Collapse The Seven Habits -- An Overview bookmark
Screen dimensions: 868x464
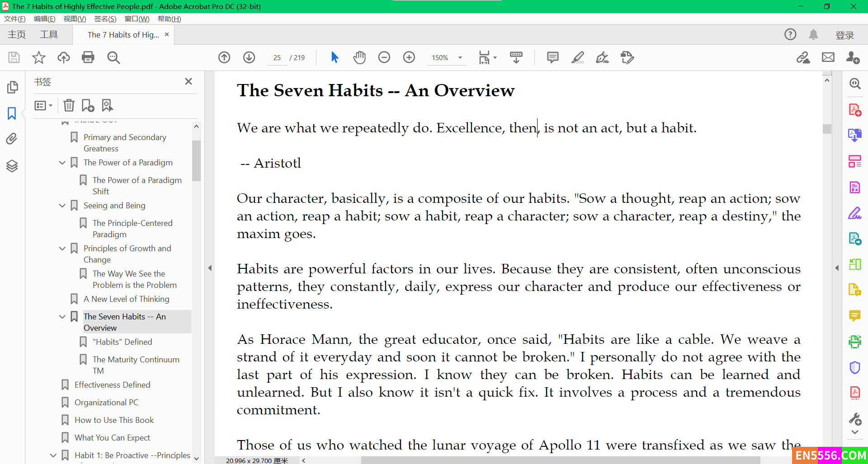tap(62, 317)
